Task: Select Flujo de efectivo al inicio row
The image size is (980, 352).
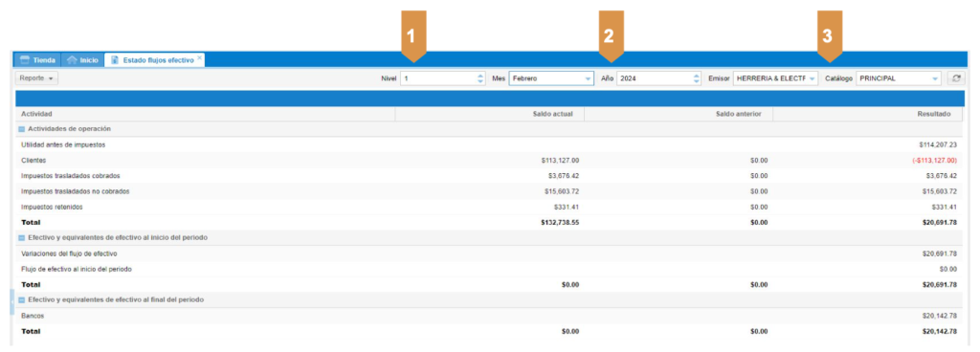Action: pyautogui.click(x=489, y=269)
